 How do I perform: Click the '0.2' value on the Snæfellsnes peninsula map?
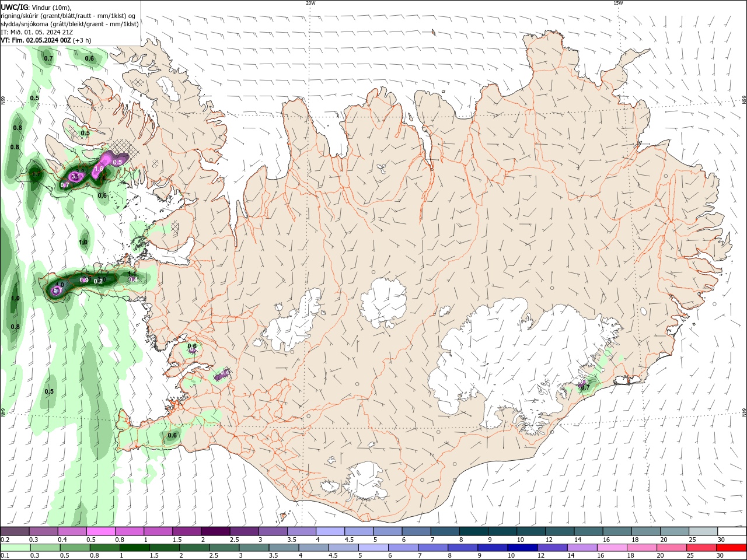(98, 281)
